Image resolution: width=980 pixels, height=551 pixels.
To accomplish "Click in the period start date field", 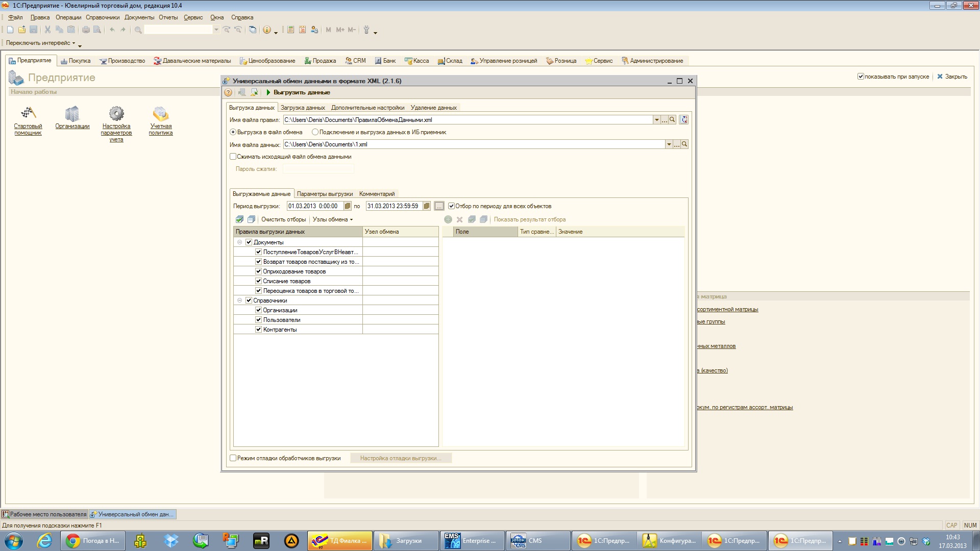I will coord(315,206).
